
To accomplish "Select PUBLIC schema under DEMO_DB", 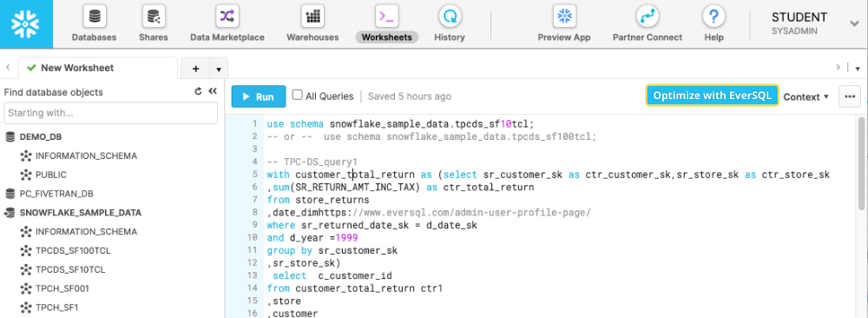I will click(x=51, y=175).
